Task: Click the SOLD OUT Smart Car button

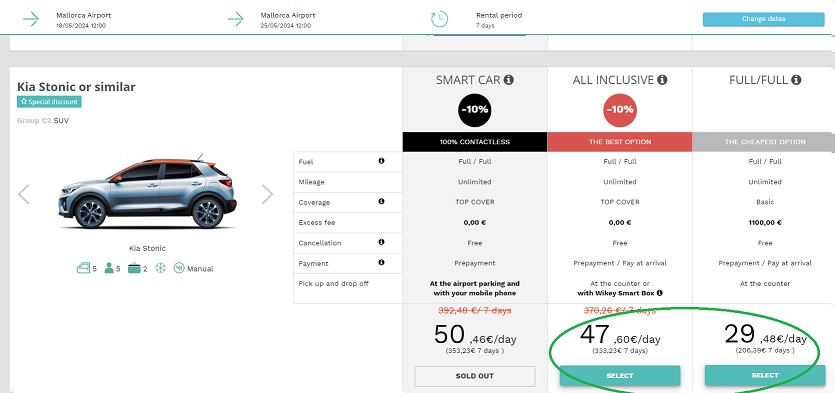Action: [x=474, y=376]
